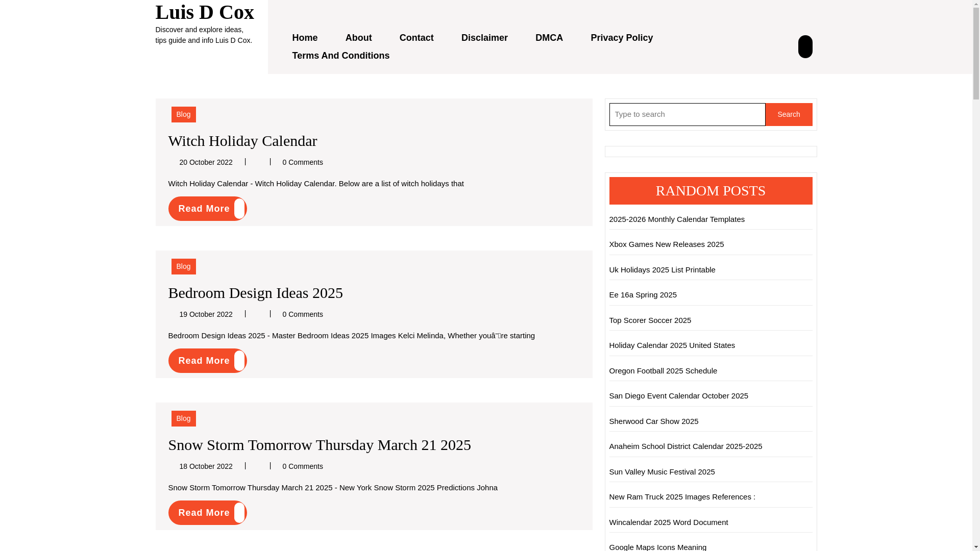The width and height of the screenshot is (980, 551).
Task: Open the DMCA menu link
Action: coord(549,38)
